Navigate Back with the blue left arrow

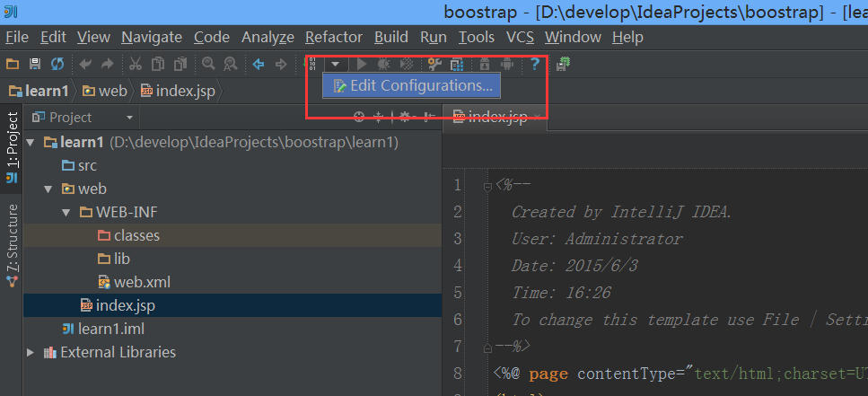tap(259, 65)
